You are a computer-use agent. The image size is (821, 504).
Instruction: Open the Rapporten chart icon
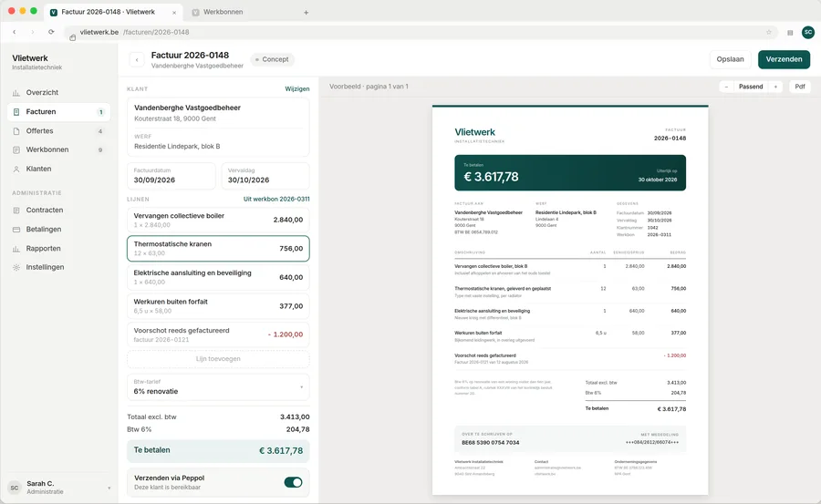point(16,249)
